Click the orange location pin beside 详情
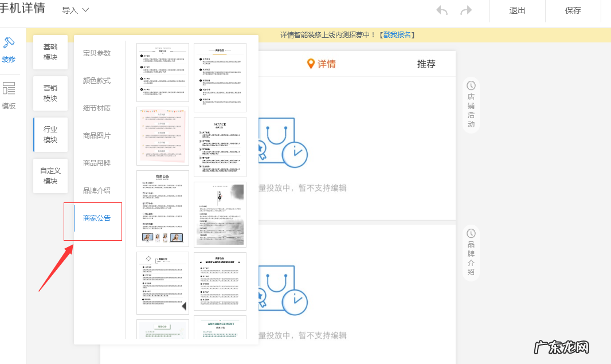The height and width of the screenshot is (364, 611). pyautogui.click(x=311, y=64)
